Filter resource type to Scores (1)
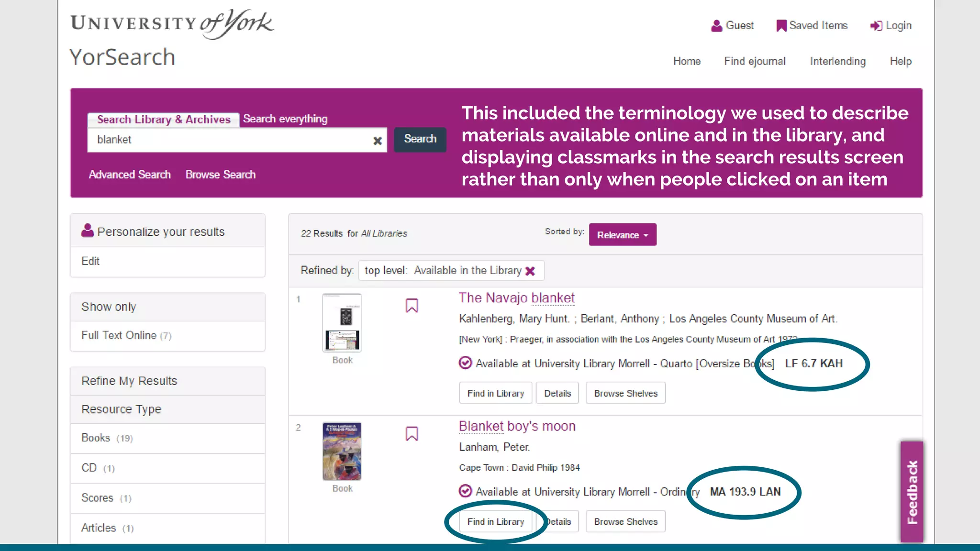The width and height of the screenshot is (980, 551). tap(167, 498)
